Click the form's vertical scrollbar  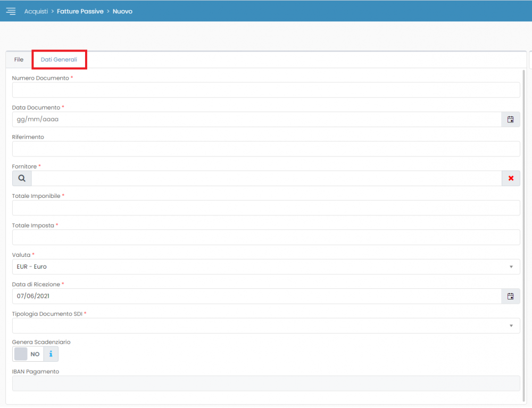click(x=523, y=236)
